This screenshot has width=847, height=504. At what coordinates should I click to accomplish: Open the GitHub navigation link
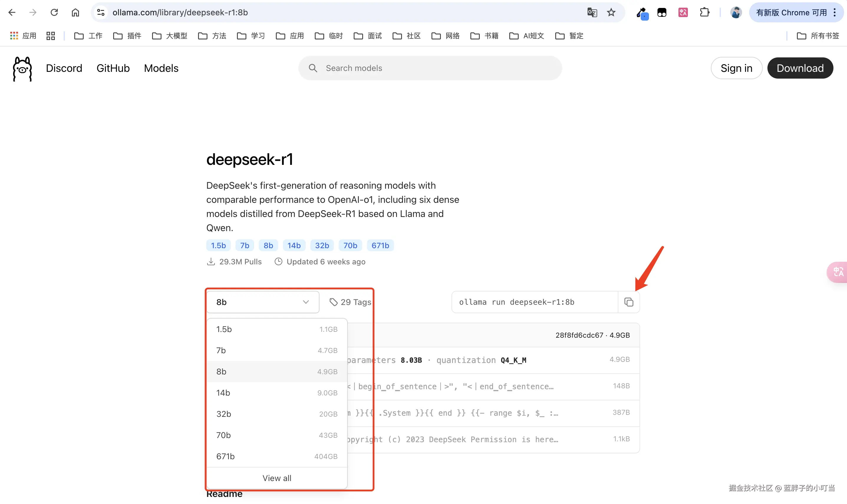point(113,68)
